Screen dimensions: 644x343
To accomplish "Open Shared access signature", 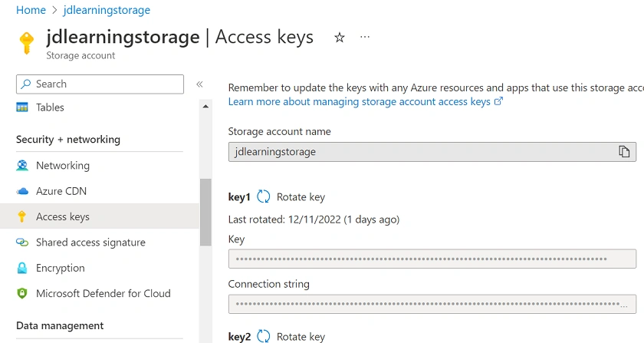I will [x=90, y=242].
